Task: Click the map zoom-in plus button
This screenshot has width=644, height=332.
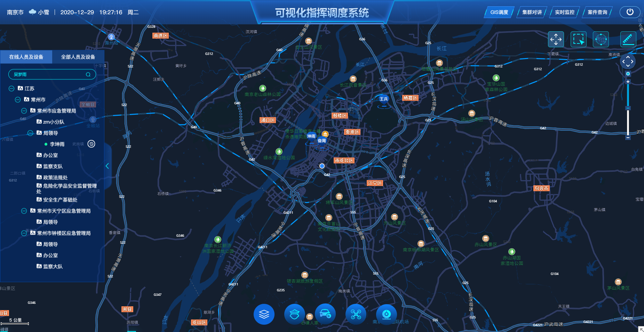Action: (x=628, y=82)
